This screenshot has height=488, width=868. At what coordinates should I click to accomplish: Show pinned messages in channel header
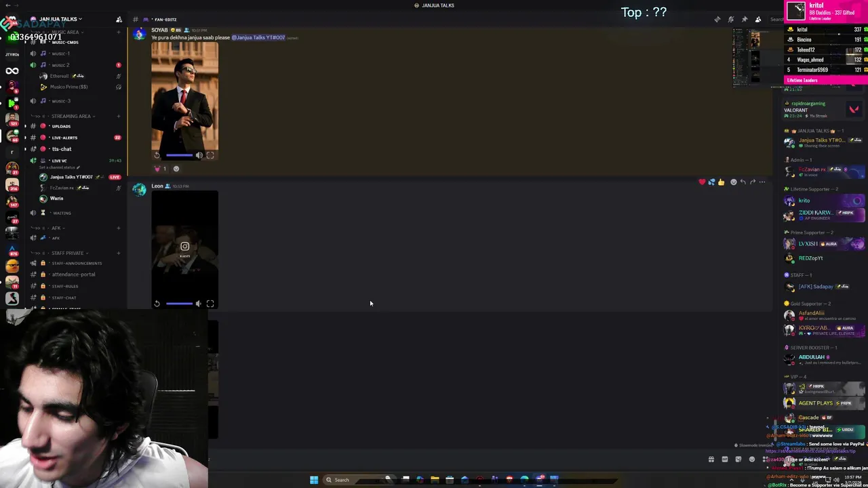745,19
